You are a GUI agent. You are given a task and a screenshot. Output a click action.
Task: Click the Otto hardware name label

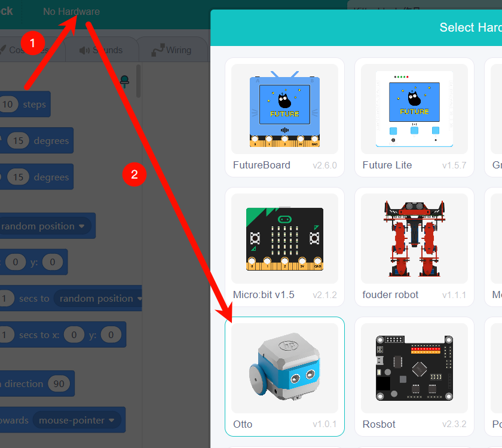point(243,424)
